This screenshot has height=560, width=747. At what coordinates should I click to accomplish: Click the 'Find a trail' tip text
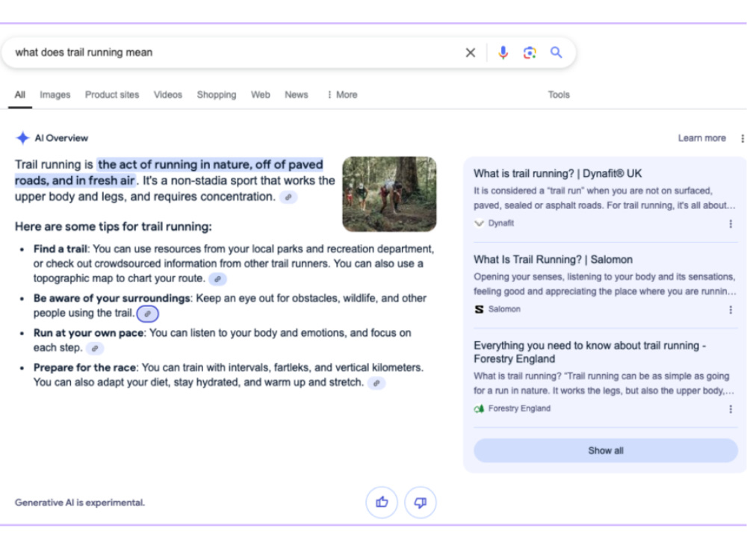tap(233, 264)
